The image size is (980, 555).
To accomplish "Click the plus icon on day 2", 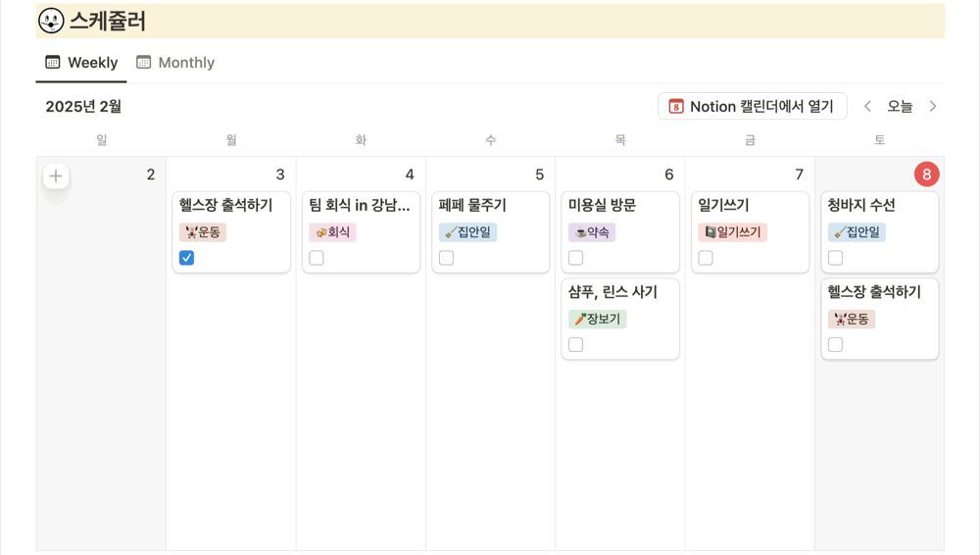I will tap(56, 177).
